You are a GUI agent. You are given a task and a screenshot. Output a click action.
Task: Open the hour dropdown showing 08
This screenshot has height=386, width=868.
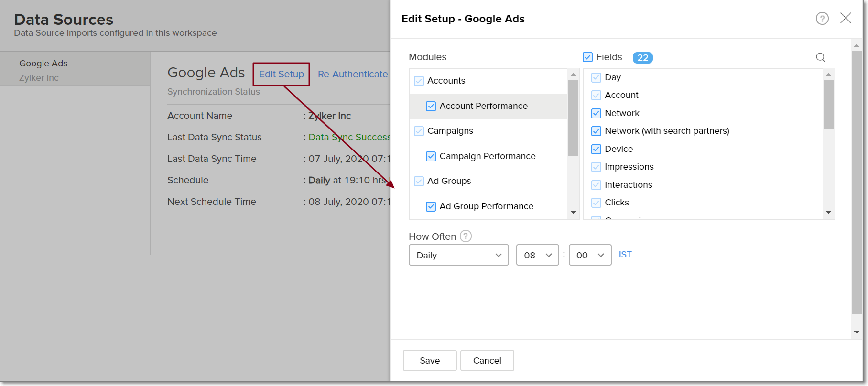(x=537, y=255)
